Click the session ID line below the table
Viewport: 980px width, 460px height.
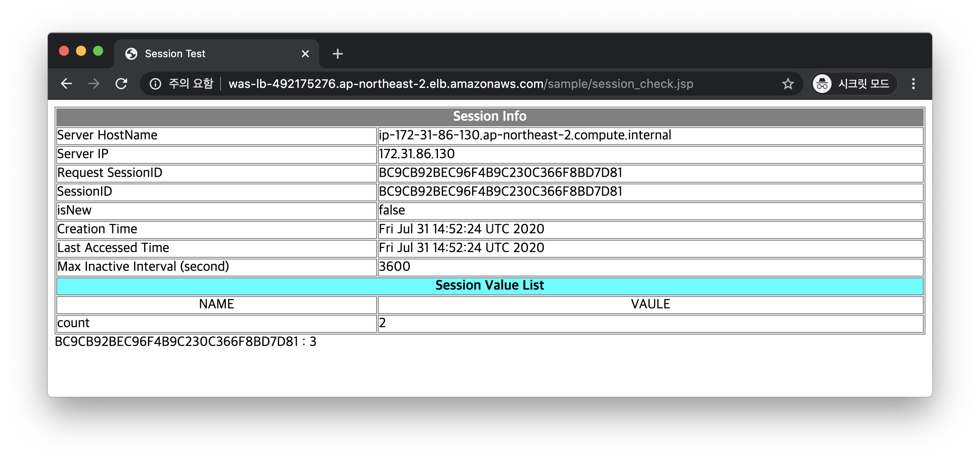click(x=186, y=342)
